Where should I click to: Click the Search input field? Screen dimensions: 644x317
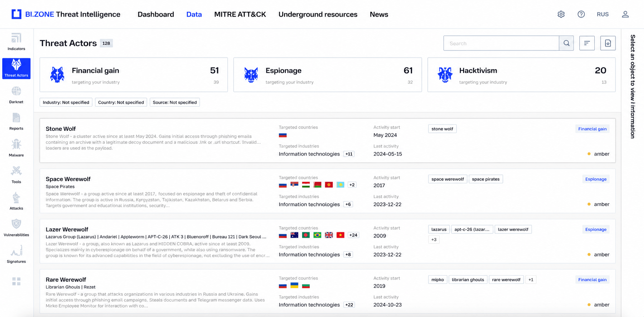point(501,43)
